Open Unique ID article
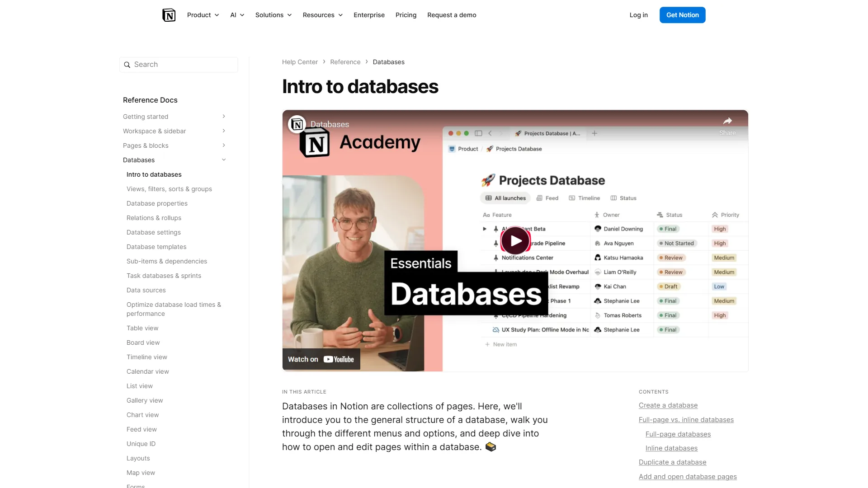This screenshot has height=488, width=868. pyautogui.click(x=141, y=444)
